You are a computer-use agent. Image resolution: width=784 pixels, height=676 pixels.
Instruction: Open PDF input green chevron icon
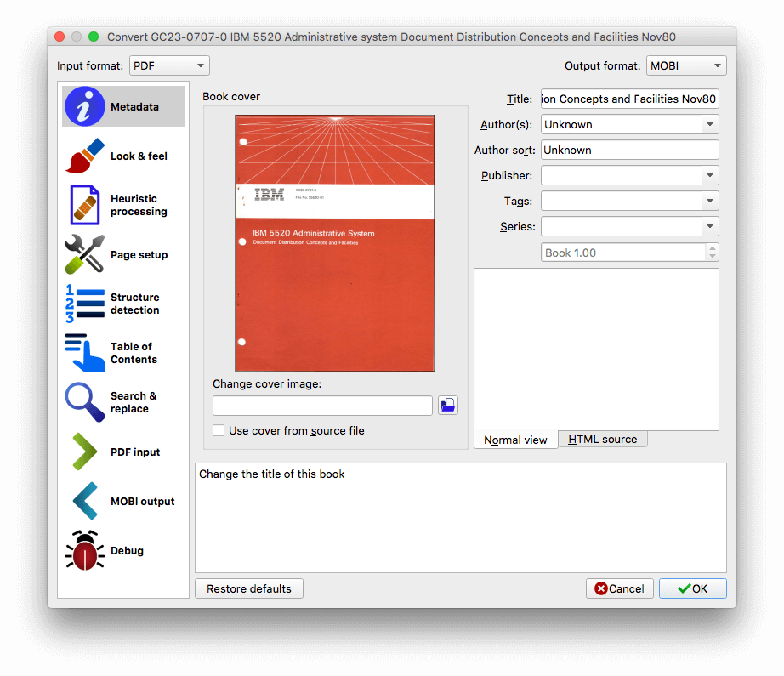pyautogui.click(x=84, y=452)
